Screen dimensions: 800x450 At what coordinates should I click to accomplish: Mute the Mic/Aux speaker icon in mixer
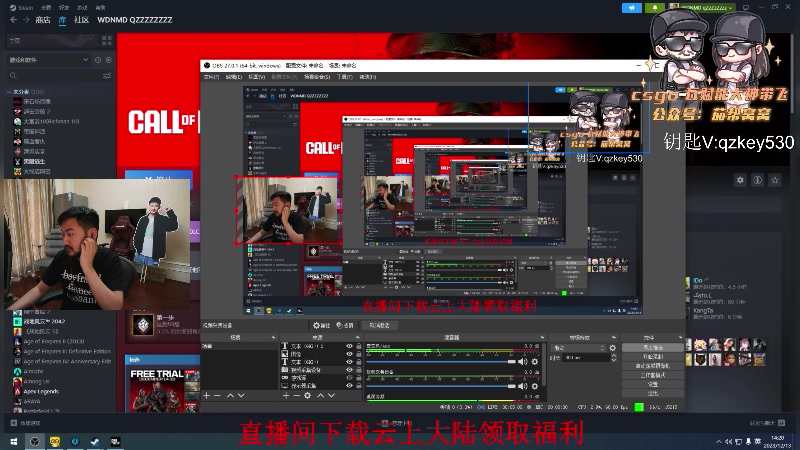[x=523, y=362]
